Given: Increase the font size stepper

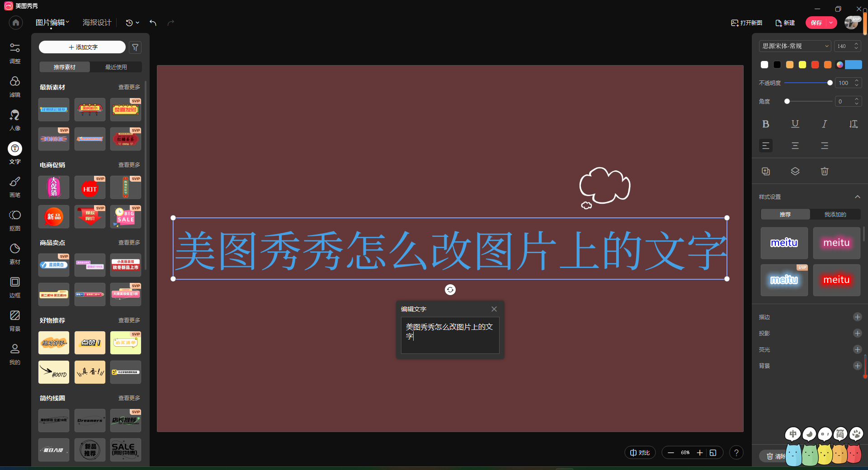Looking at the screenshot, I should [856, 44].
